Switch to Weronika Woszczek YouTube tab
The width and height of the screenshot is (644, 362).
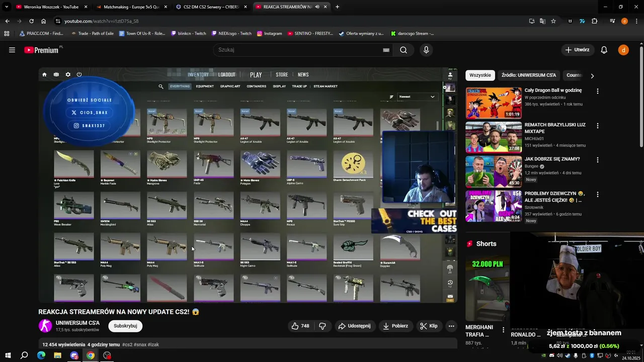[x=51, y=7]
